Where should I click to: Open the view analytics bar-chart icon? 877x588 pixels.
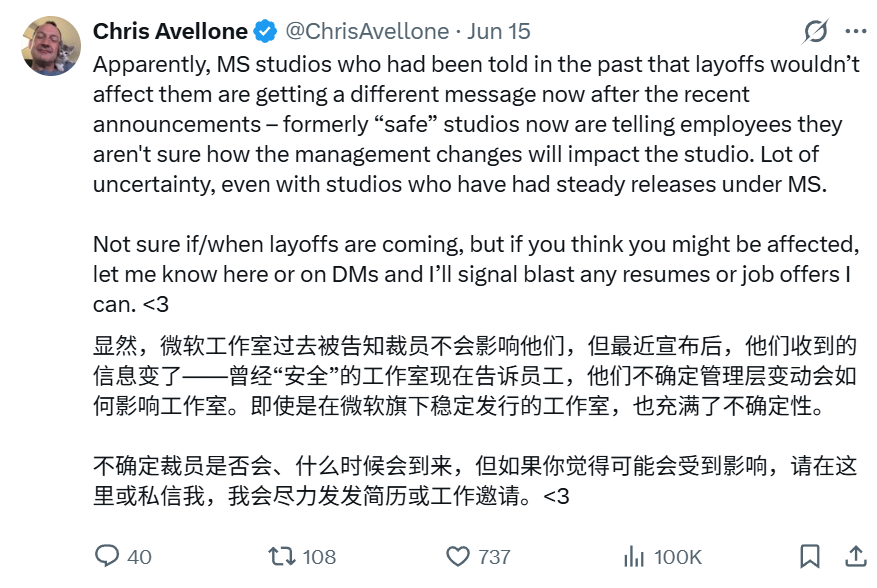634,557
